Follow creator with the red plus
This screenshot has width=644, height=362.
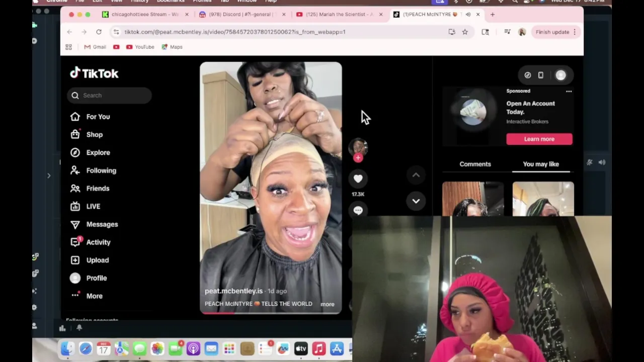pos(358,158)
